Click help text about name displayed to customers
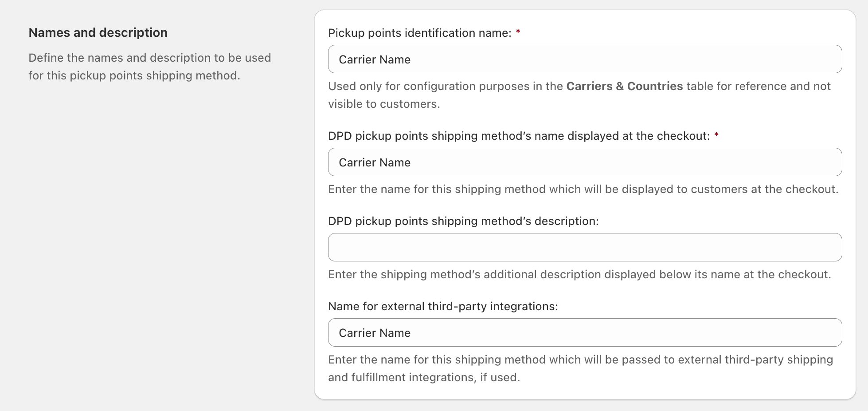The image size is (868, 411). [x=583, y=190]
